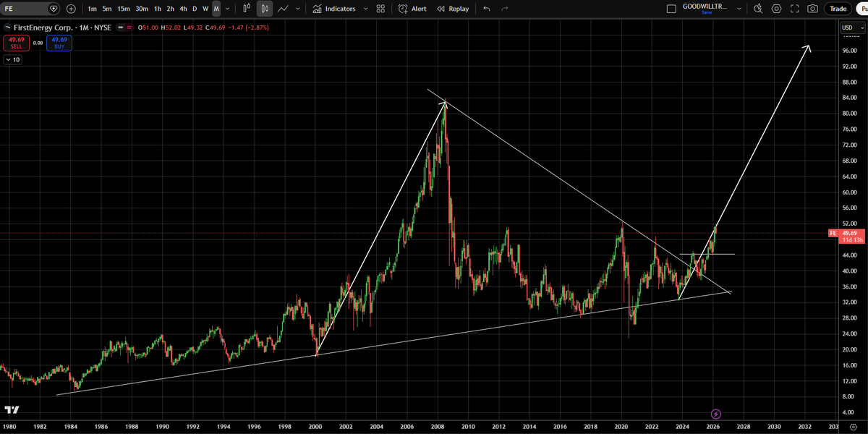
Task: Click the 96.00 price scale label
Action: point(850,51)
